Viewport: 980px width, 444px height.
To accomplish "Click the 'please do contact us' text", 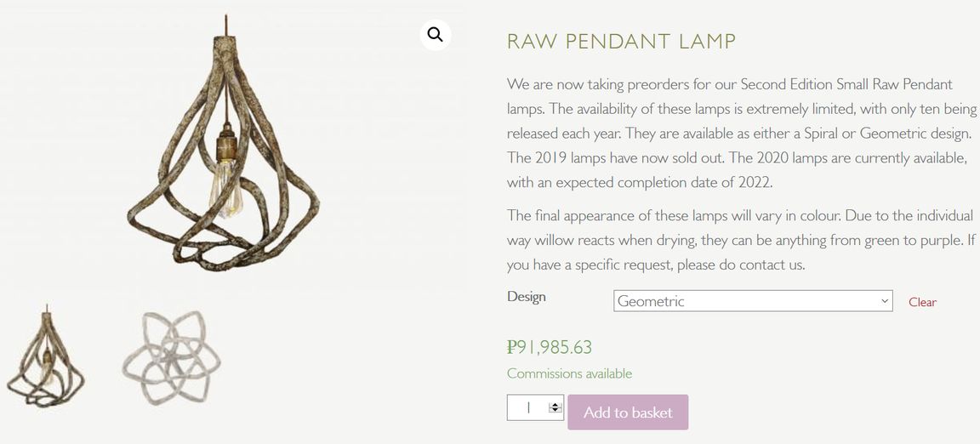I will tap(742, 265).
